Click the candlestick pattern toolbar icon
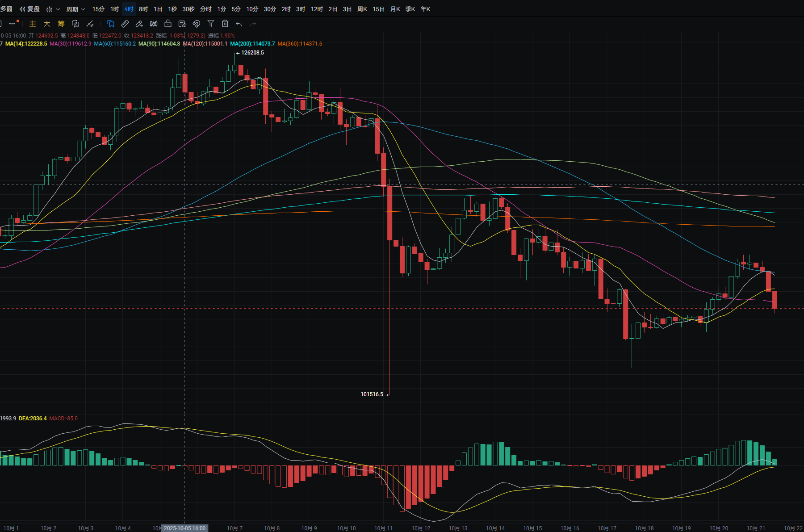The image size is (804, 532). (x=154, y=24)
